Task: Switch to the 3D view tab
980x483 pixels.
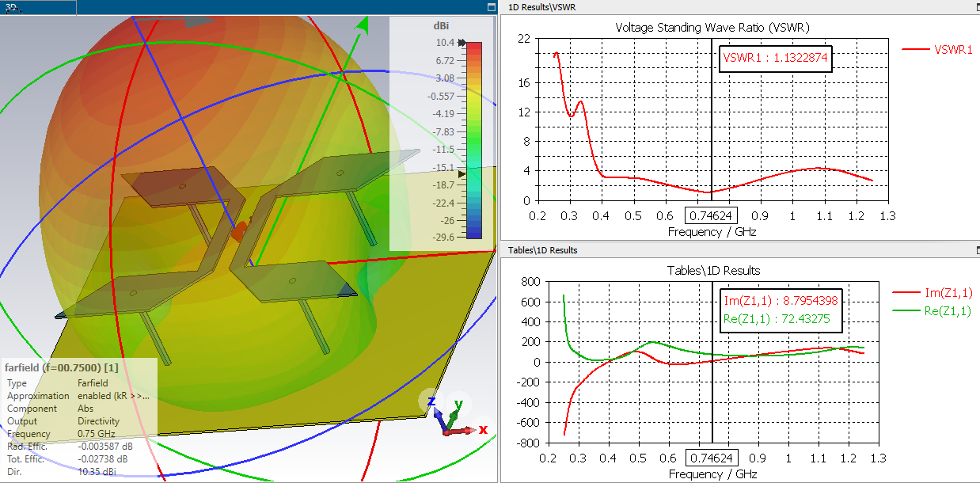Action: coord(38,7)
